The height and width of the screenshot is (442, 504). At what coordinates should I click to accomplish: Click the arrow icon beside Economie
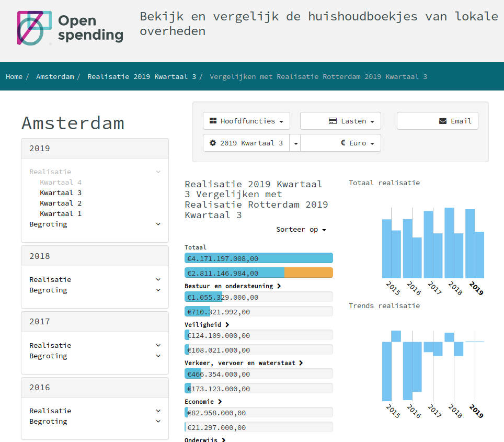[220, 402]
